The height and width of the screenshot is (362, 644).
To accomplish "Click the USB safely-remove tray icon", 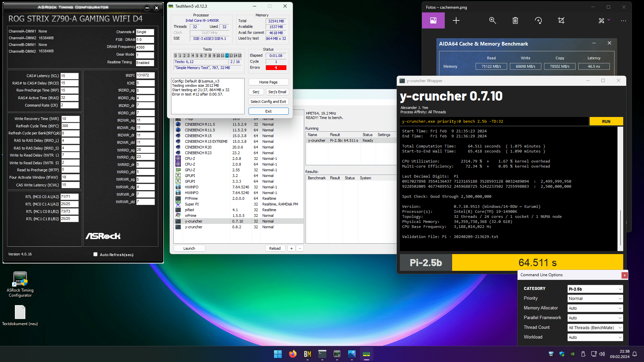I will tap(583, 354).
